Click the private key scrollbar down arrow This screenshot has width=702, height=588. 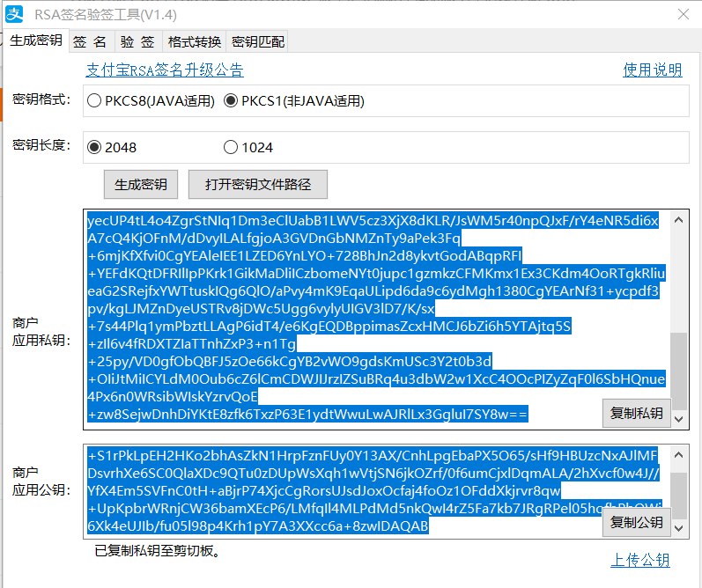point(679,419)
